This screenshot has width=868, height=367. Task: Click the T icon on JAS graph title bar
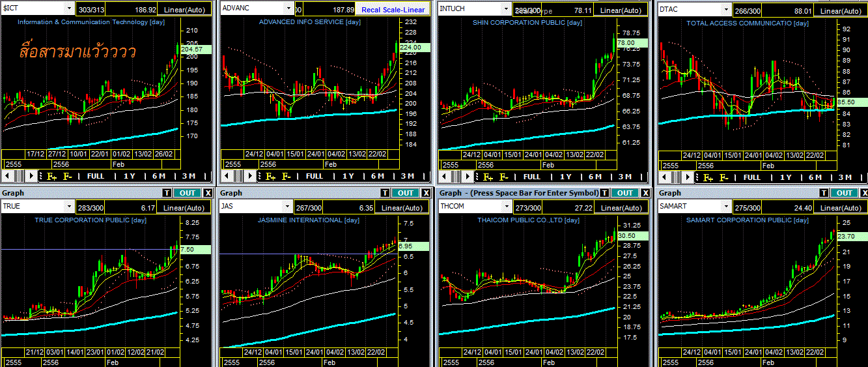tap(385, 193)
